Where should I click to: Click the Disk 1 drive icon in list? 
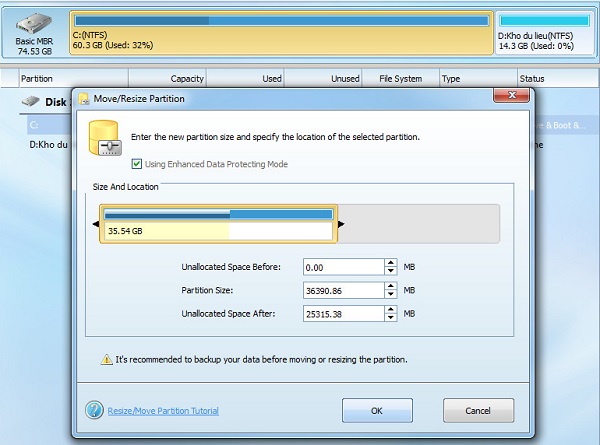click(30, 102)
